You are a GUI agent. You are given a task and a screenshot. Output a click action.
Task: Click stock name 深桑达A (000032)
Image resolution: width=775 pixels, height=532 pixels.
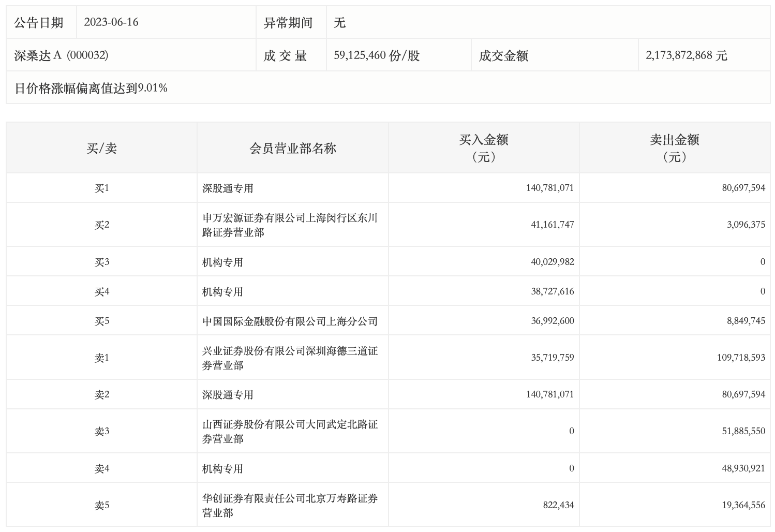[x=61, y=55]
